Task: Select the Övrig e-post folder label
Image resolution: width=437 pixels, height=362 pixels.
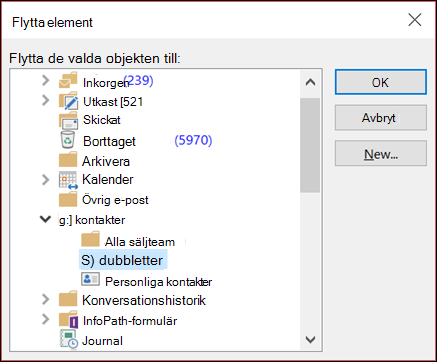Action: (x=115, y=200)
